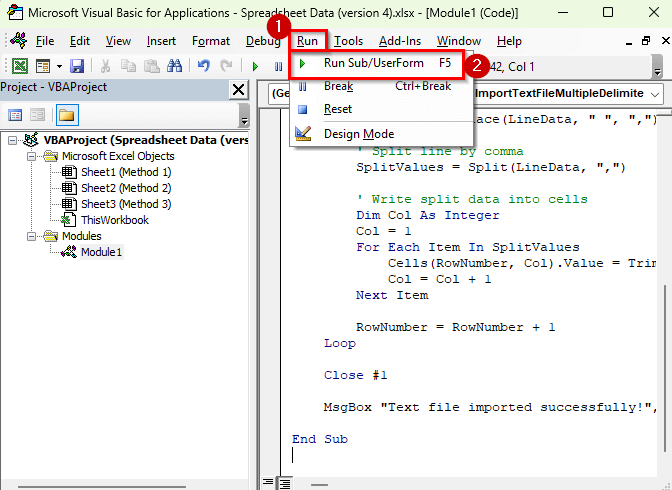Open the Window menu
The height and width of the screenshot is (490, 672).
tap(459, 41)
